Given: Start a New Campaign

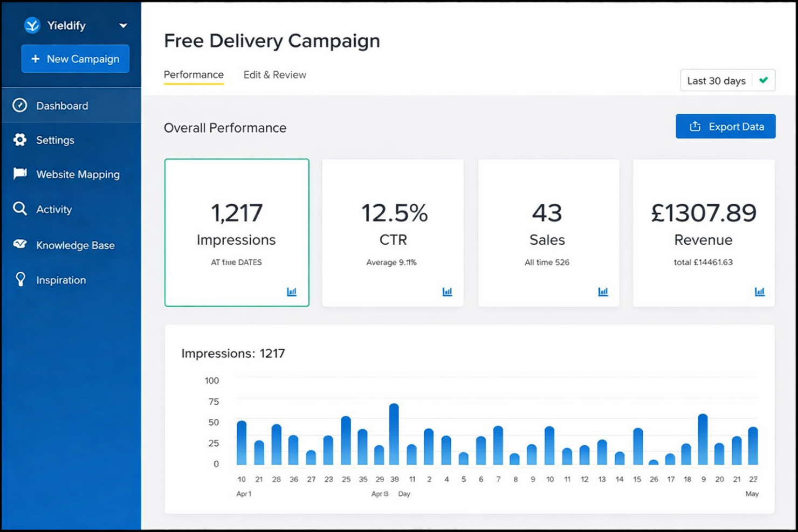Looking at the screenshot, I should click(75, 59).
